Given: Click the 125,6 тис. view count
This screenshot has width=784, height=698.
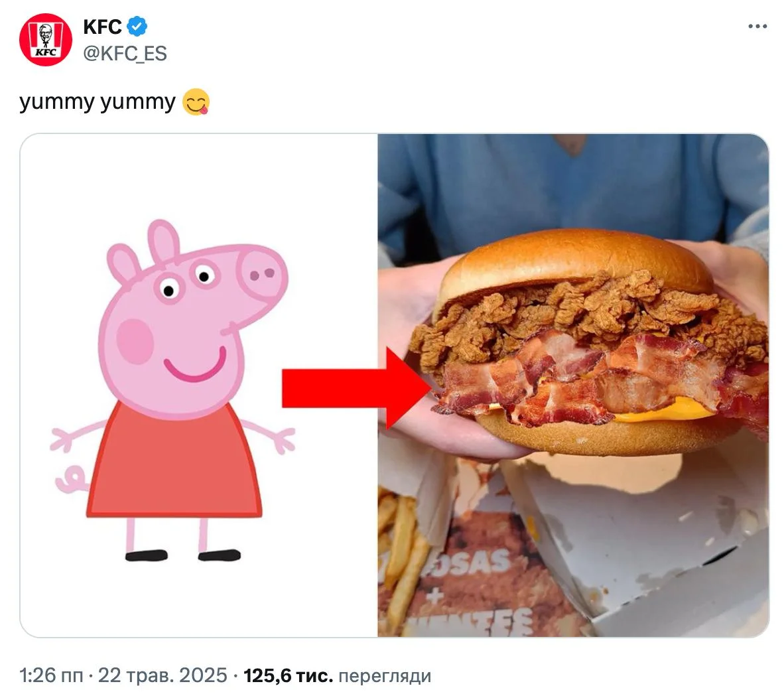Looking at the screenshot, I should tap(288, 675).
